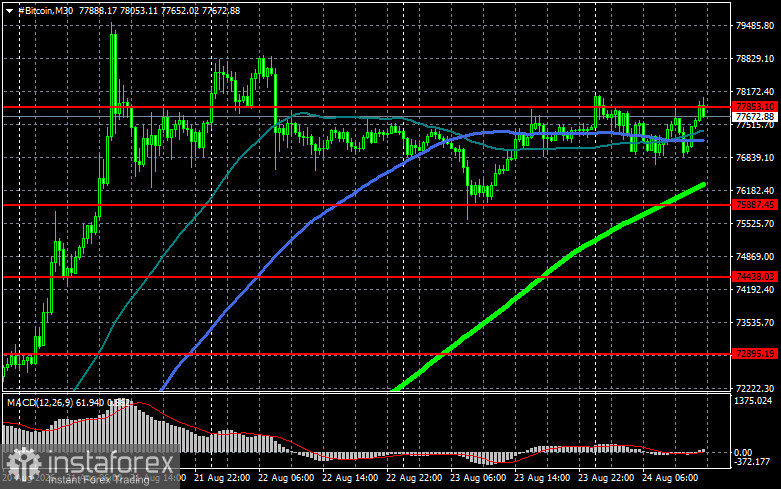The height and width of the screenshot is (489, 781).
Task: Select red price label 77853.10
Action: 755,107
